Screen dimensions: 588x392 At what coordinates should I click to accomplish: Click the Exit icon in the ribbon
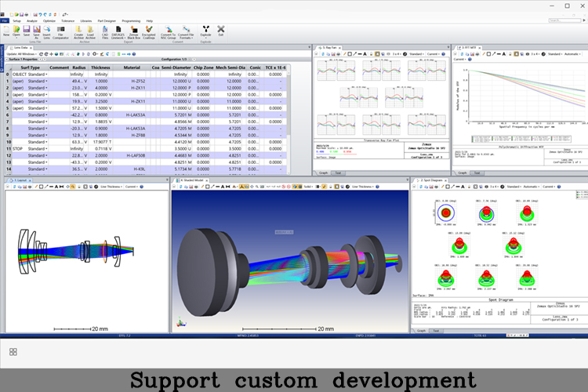coord(220,30)
